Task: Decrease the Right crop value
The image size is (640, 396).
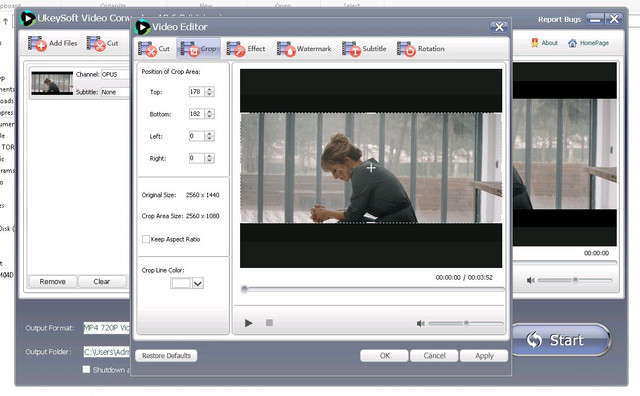Action: coord(209,160)
